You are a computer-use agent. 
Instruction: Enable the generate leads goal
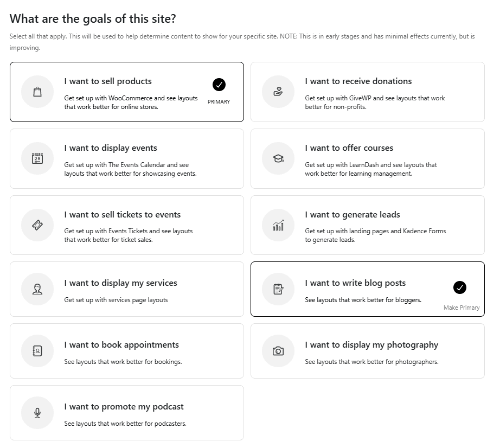coord(367,225)
